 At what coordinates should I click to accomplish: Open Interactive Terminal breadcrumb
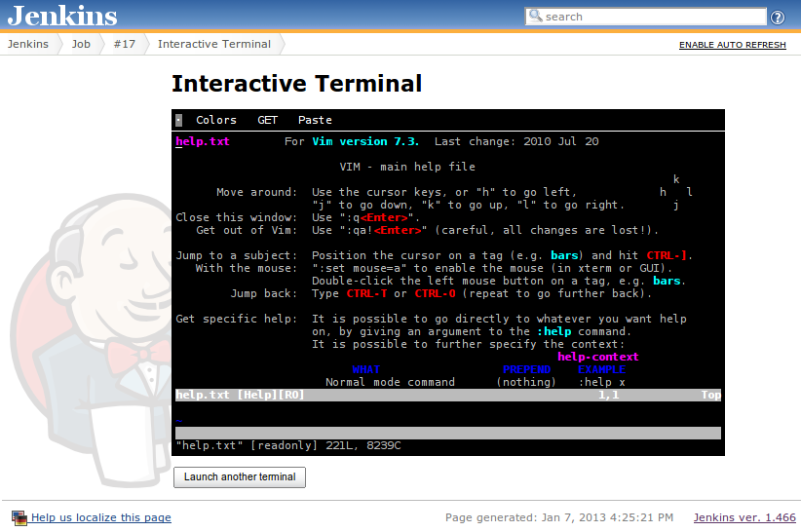[x=214, y=44]
